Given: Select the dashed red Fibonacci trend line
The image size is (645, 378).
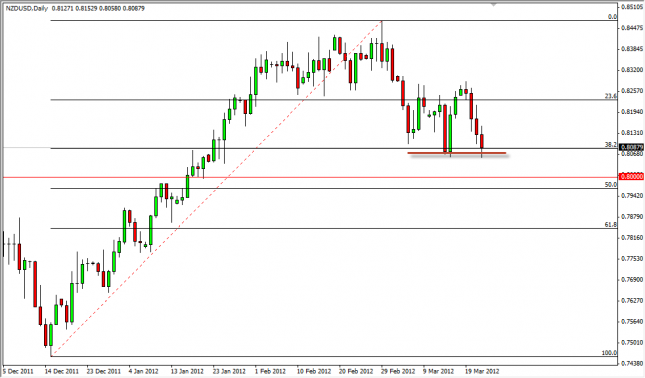Looking at the screenshot, I should click(217, 188).
